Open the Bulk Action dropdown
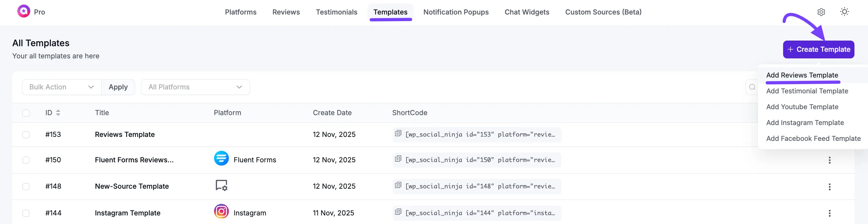The image size is (868, 224). coord(62,87)
